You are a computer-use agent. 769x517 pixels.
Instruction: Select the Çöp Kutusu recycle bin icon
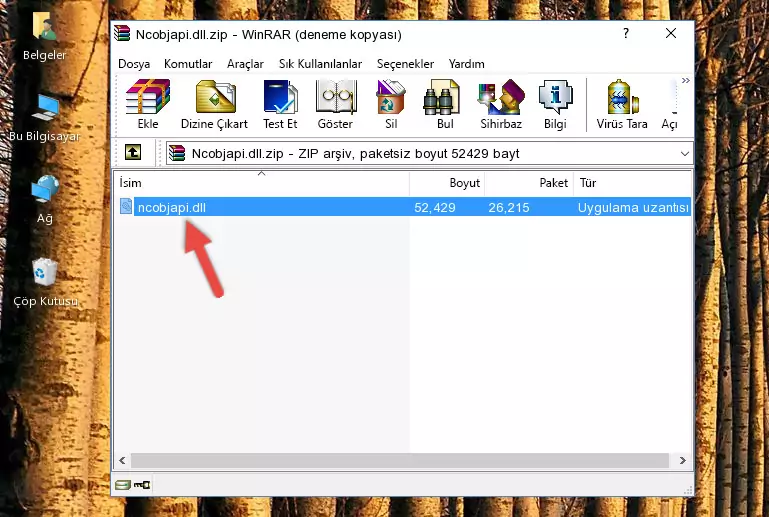click(45, 283)
